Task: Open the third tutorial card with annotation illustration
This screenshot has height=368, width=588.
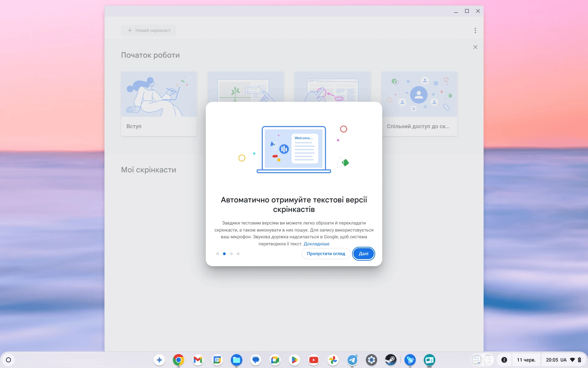Action: tap(332, 87)
